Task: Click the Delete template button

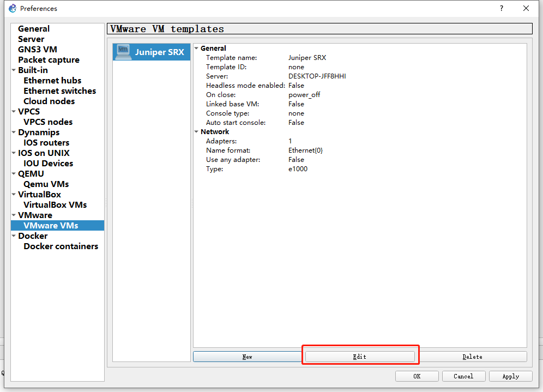Action: point(472,357)
